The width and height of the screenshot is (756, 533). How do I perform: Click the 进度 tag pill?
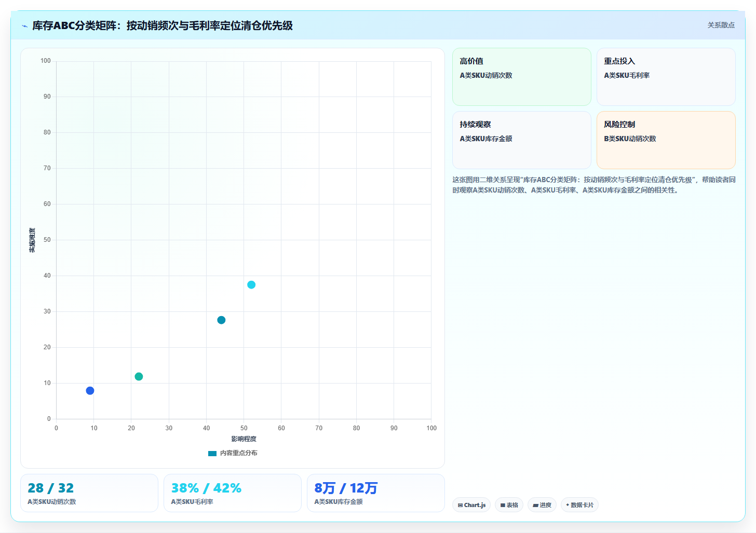pos(542,505)
